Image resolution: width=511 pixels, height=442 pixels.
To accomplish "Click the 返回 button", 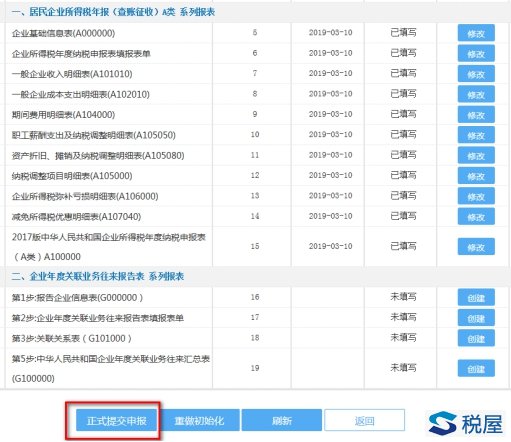I will coord(364,421).
